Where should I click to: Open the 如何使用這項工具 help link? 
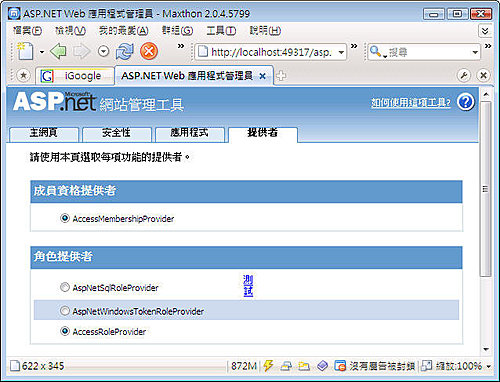click(411, 102)
